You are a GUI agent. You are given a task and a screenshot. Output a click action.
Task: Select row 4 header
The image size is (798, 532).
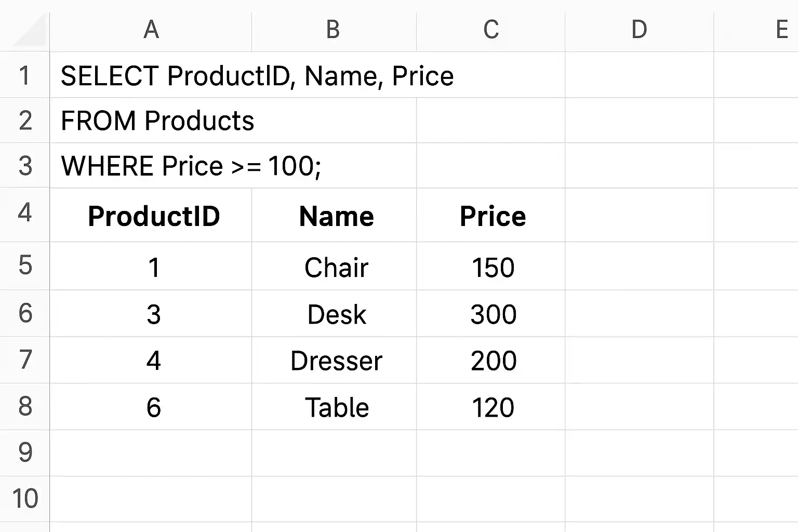pyautogui.click(x=24, y=215)
